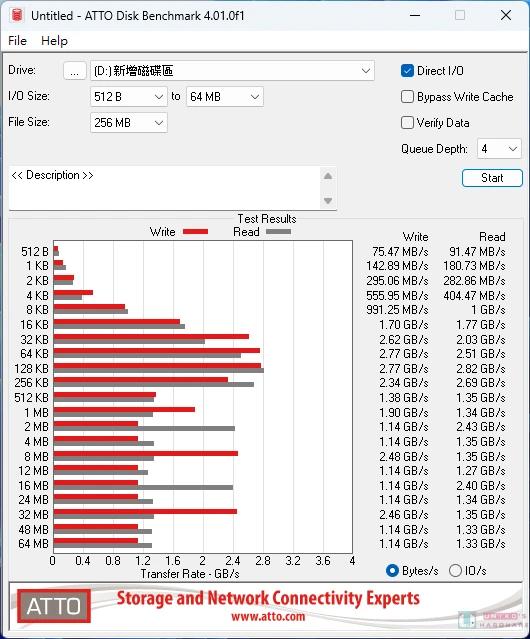The image size is (530, 639).
Task: Open the Help menu
Action: click(54, 41)
